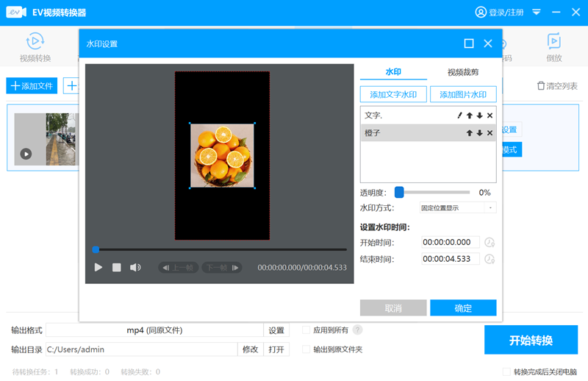This screenshot has height=381, width=588.
Task: Cancel watermark settings with 取消
Action: (393, 307)
